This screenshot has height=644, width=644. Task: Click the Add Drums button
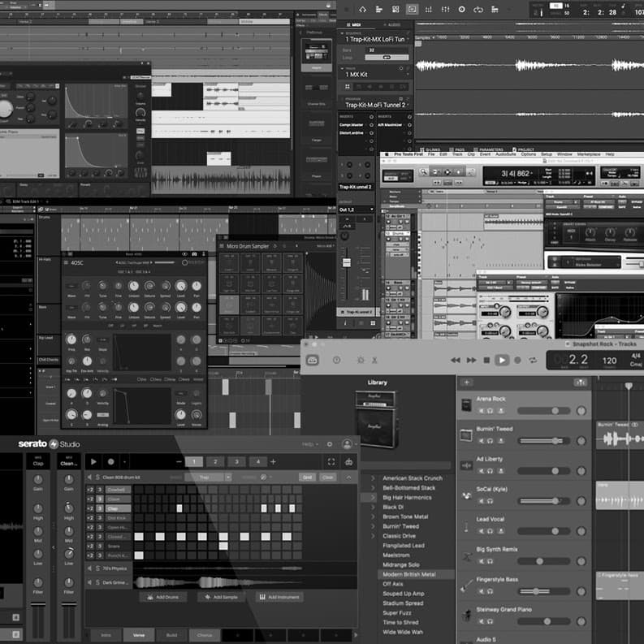click(165, 597)
